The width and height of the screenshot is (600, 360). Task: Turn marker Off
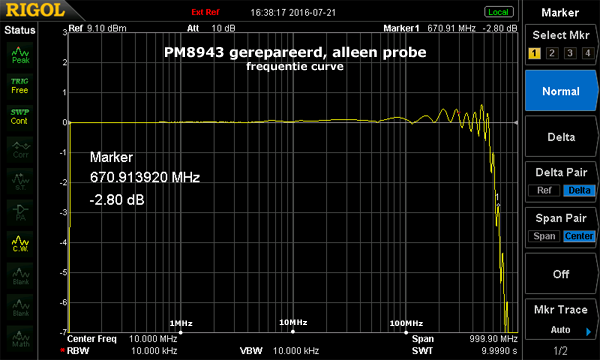(x=561, y=274)
